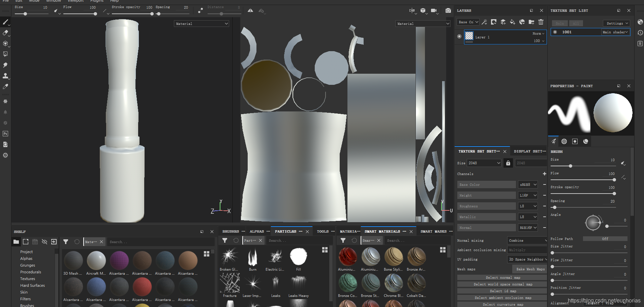This screenshot has height=307, width=644.
Task: Open the Normal mixing Combine dropdown
Action: pyautogui.click(x=527, y=240)
